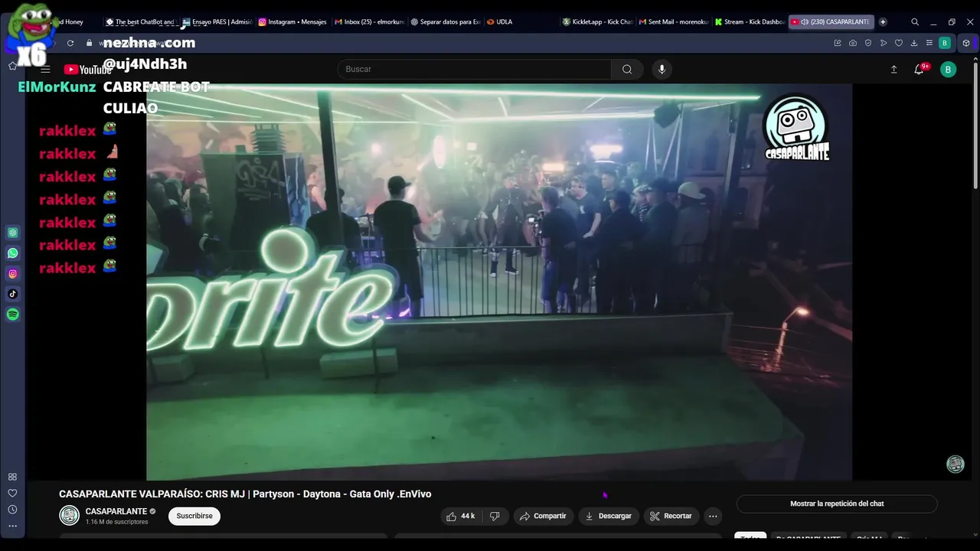
Task: Switch to Stream Kick Dashboard tab
Action: pos(750,22)
